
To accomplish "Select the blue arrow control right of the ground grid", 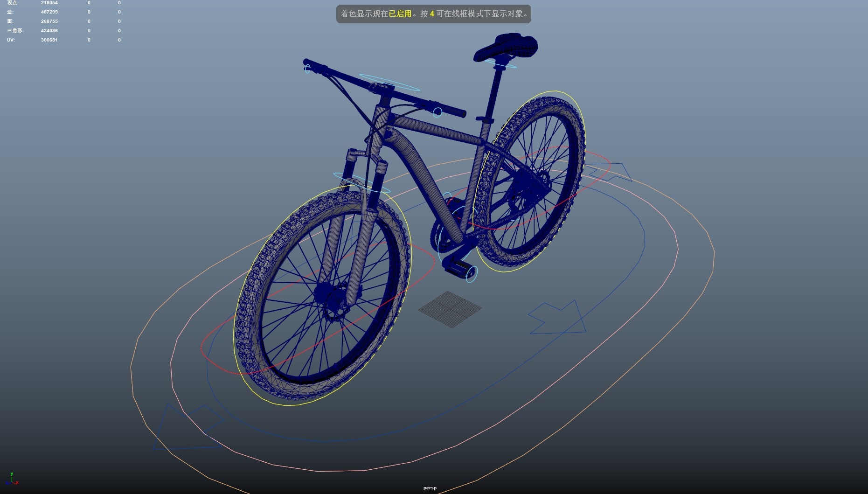I will (557, 317).
